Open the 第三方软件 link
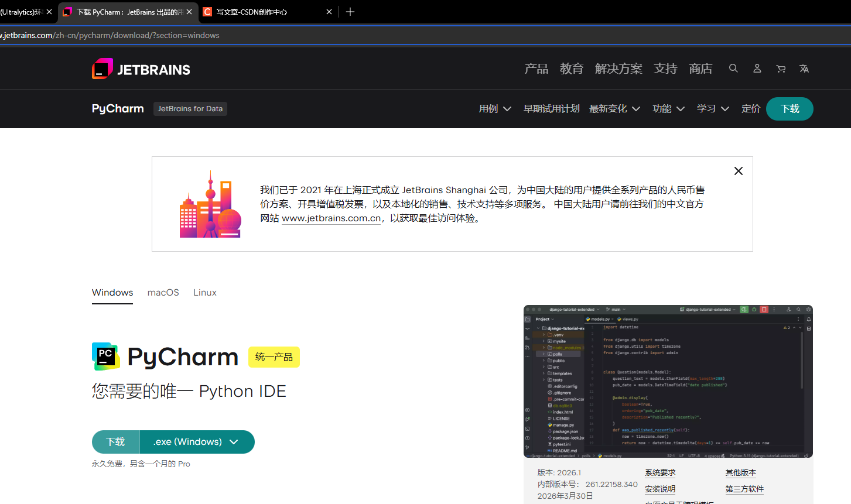Screen dimensions: 851x504 [744, 489]
